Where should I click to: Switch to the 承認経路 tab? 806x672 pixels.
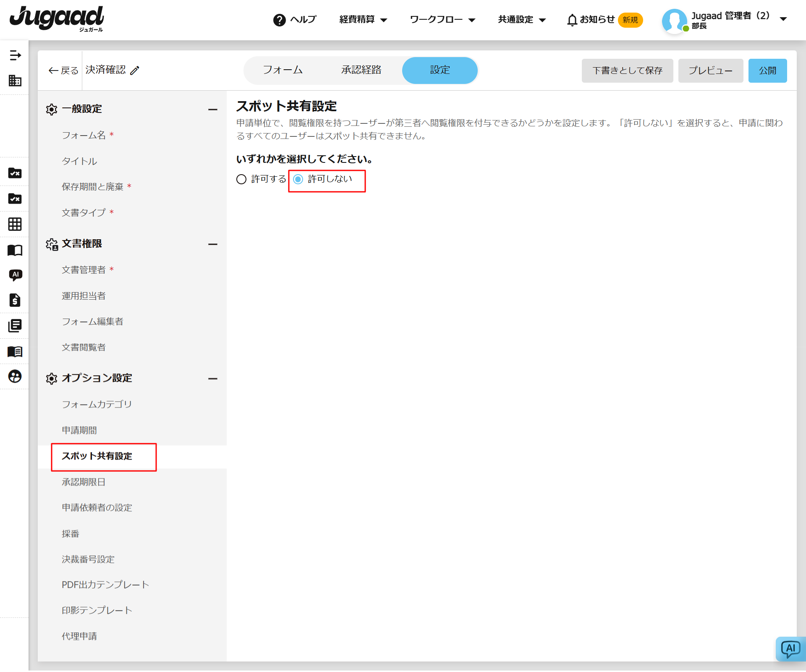(361, 70)
